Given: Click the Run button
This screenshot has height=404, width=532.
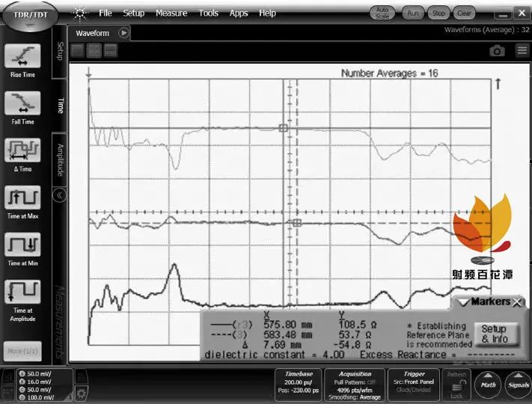Looking at the screenshot, I should [413, 13].
